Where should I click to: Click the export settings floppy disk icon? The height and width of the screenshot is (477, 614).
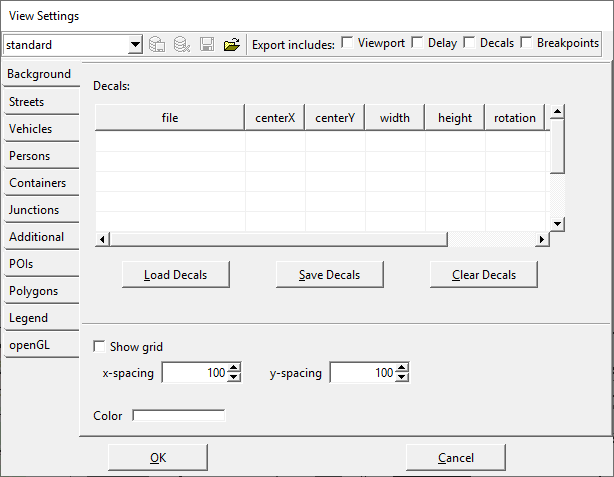(x=207, y=44)
